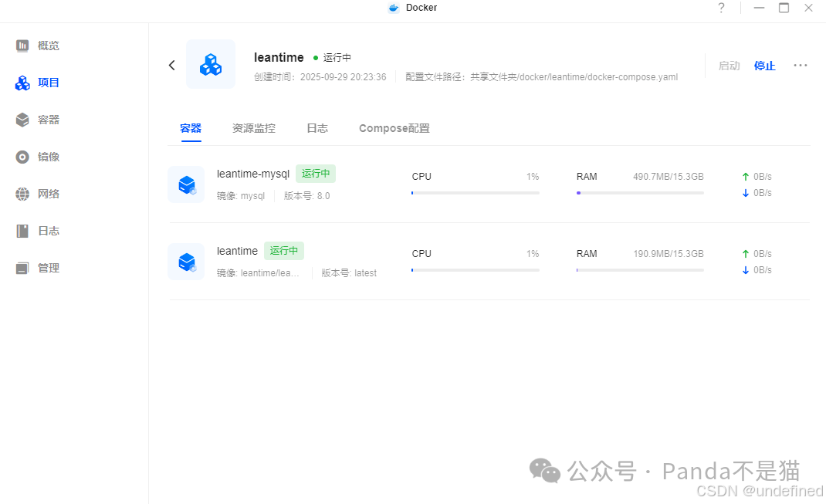Image resolution: width=826 pixels, height=504 pixels.
Task: Click the CPU usage bar of leantime-mysql
Action: (x=476, y=193)
